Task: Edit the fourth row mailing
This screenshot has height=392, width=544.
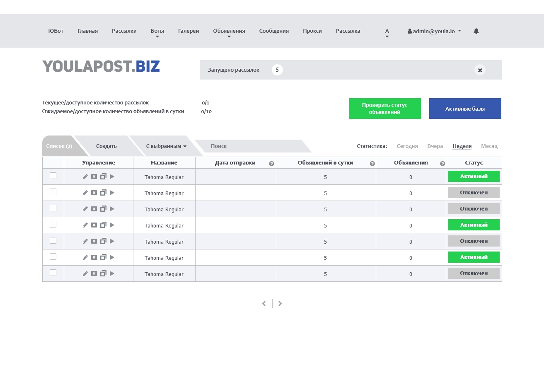Action: [85, 225]
